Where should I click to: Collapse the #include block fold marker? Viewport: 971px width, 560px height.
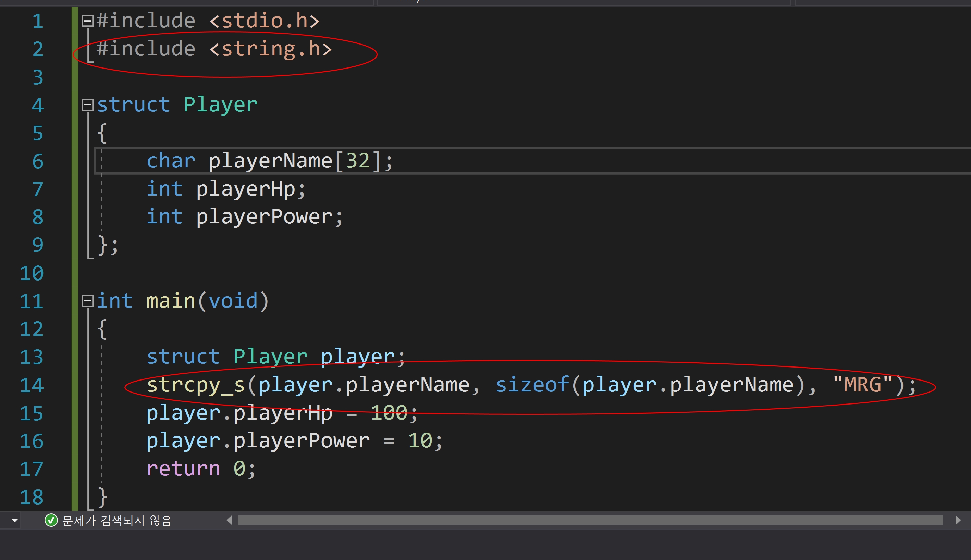click(x=88, y=21)
